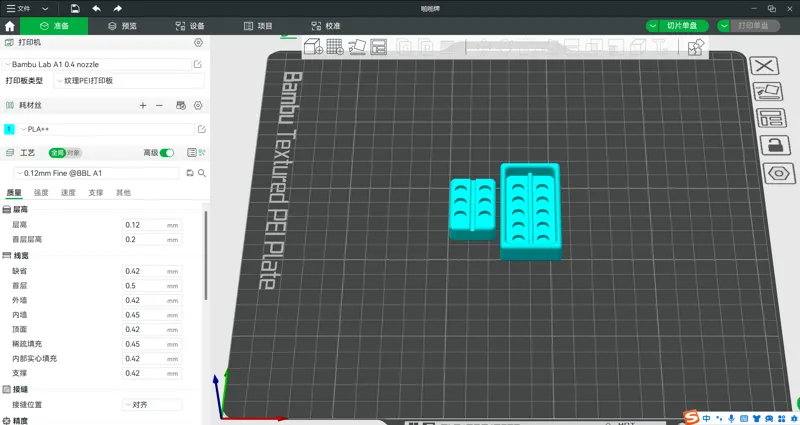The width and height of the screenshot is (800, 425).
Task: Open the Bambu Lab A1 0.4 nozzle dropdown
Action: [96, 64]
